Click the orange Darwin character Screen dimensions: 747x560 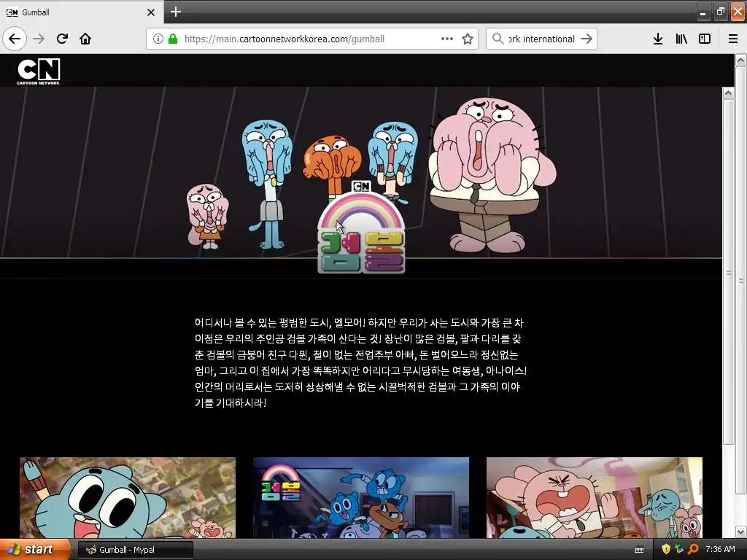[332, 164]
